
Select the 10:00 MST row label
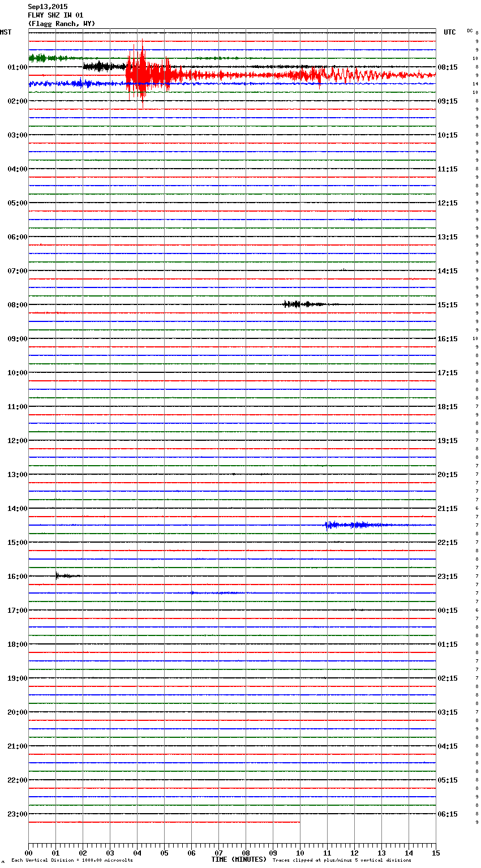(x=18, y=373)
